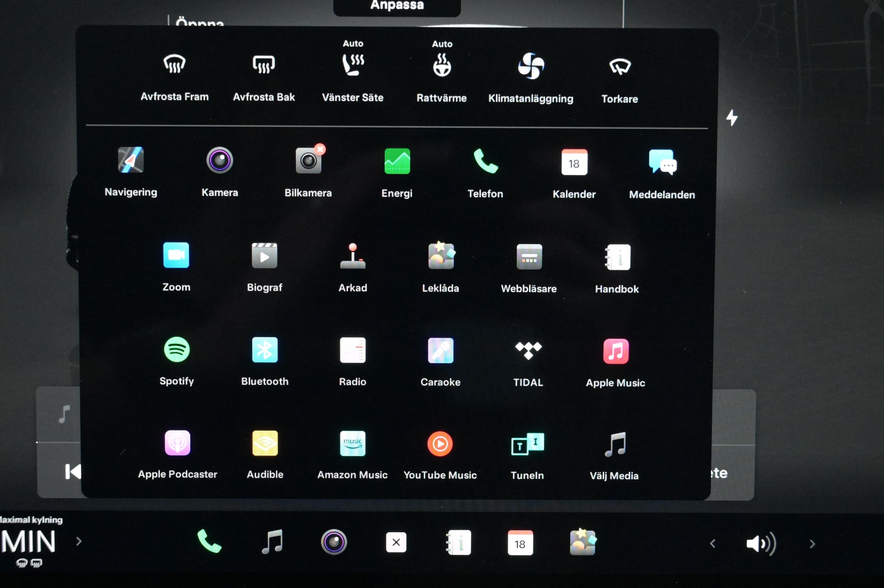The image size is (884, 588).
Task: Skip to previous track in media player
Action: tap(73, 472)
